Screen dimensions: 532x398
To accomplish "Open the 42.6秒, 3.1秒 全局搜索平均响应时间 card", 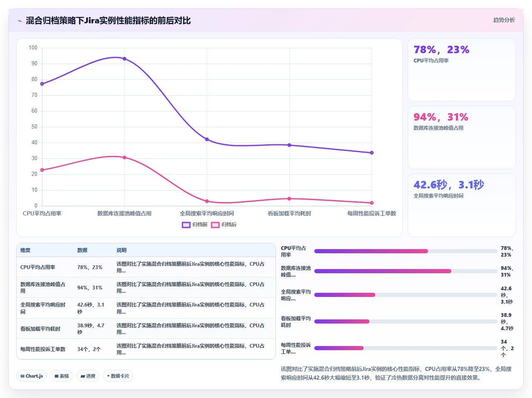I will click(461, 205).
